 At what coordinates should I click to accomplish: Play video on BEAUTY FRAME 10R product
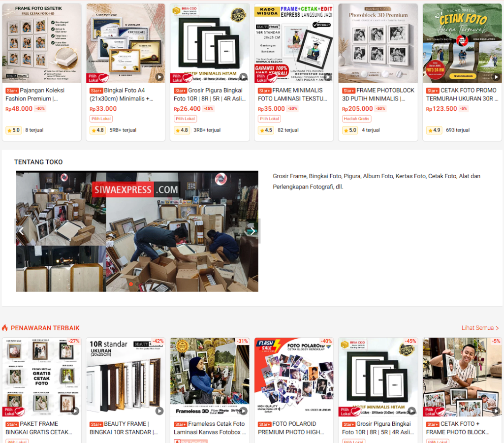point(159,411)
